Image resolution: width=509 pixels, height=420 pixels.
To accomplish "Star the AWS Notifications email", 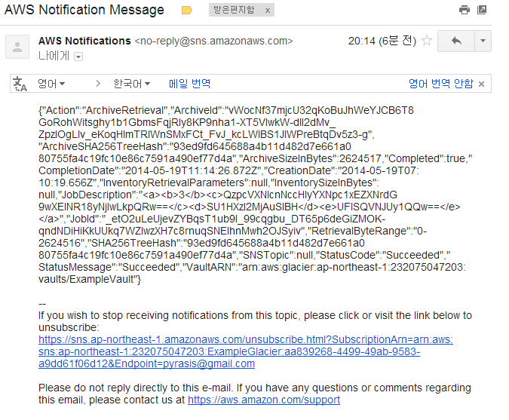I will point(427,41).
